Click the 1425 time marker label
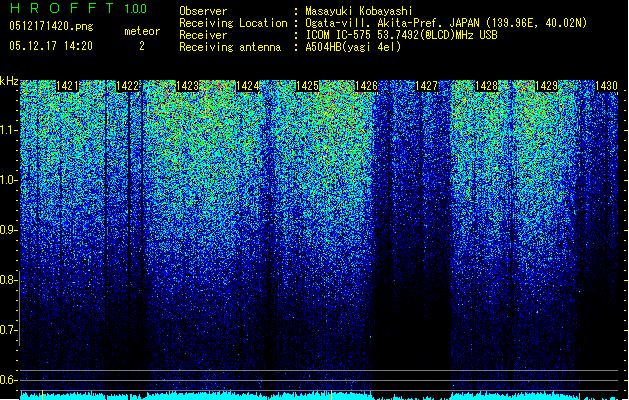The height and width of the screenshot is (400, 629). [x=307, y=86]
